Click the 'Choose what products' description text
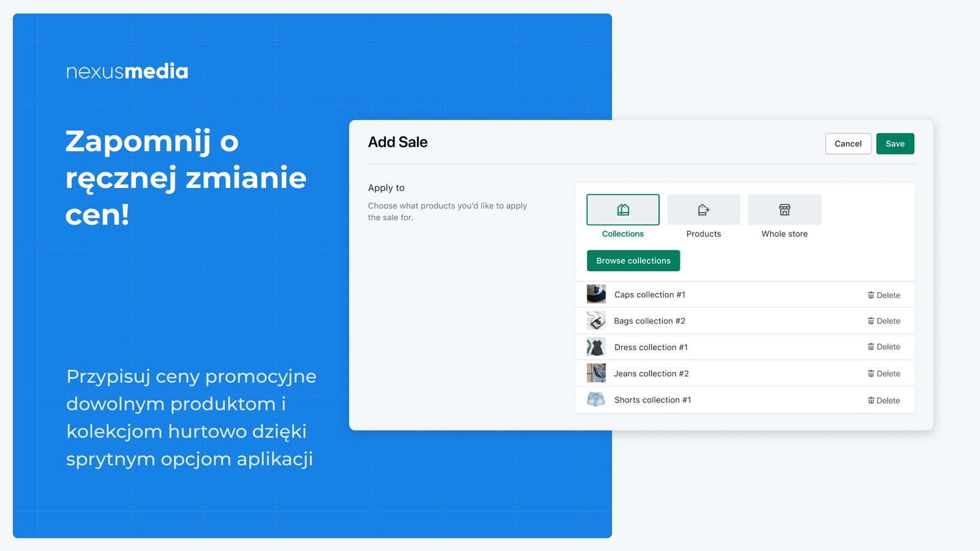Image resolution: width=980 pixels, height=551 pixels. click(x=448, y=211)
